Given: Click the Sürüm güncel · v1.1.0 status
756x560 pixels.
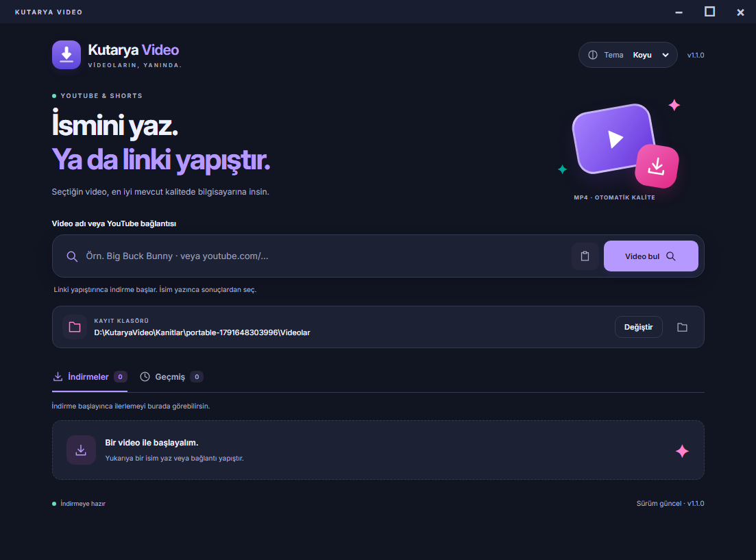Looking at the screenshot, I should tap(670, 504).
